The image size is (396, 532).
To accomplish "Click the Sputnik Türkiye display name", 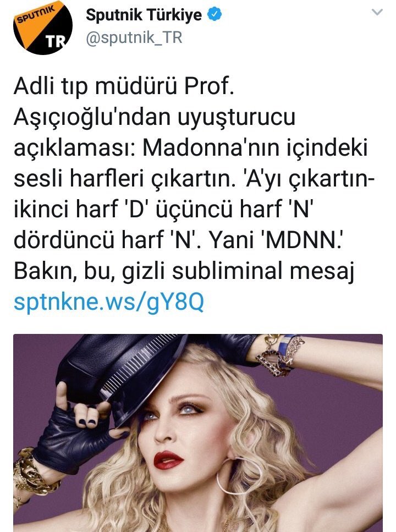I will pos(144,15).
